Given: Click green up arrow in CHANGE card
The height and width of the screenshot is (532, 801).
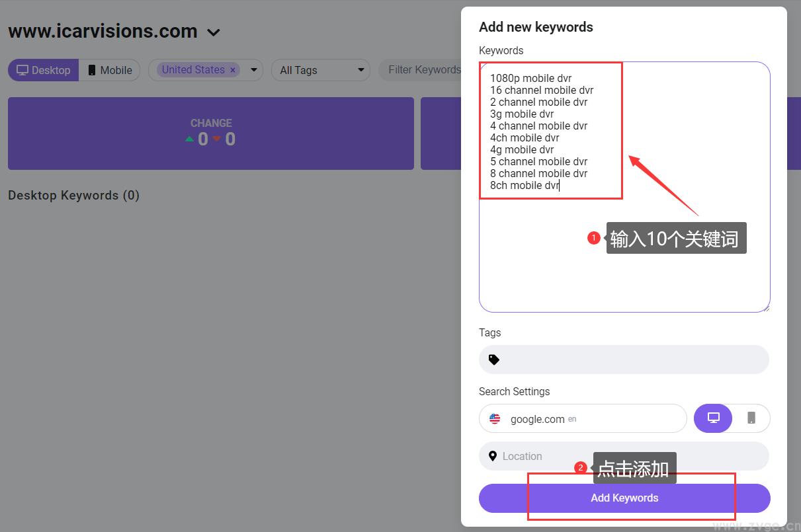Looking at the screenshot, I should 190,139.
